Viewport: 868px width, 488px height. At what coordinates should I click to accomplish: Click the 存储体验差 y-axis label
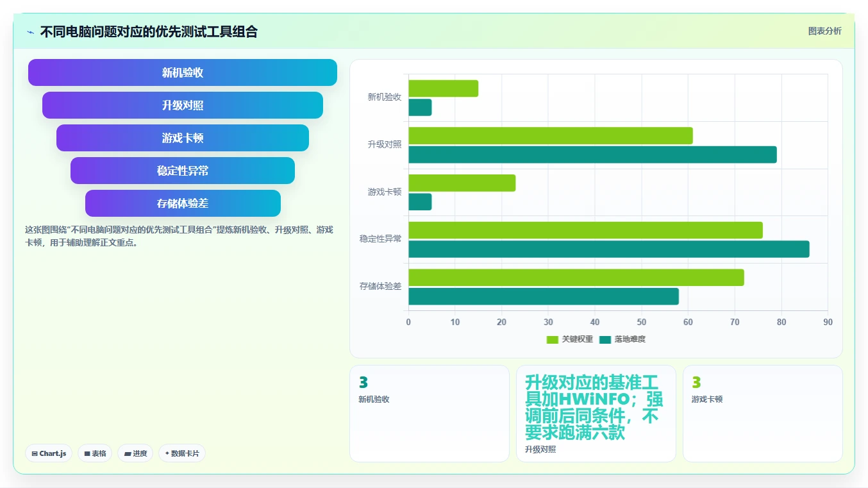[x=380, y=287]
